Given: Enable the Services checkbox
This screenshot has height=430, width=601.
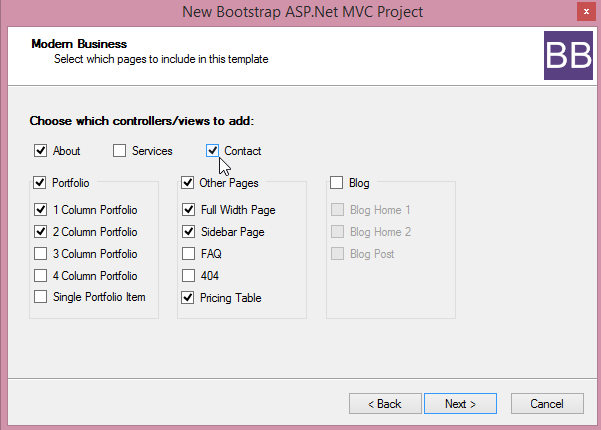Looking at the screenshot, I should 119,151.
